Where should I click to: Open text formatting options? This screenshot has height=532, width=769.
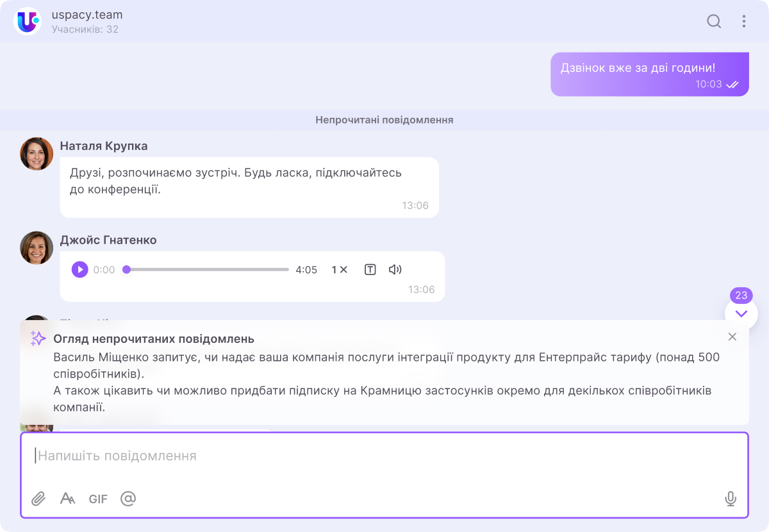pyautogui.click(x=67, y=499)
